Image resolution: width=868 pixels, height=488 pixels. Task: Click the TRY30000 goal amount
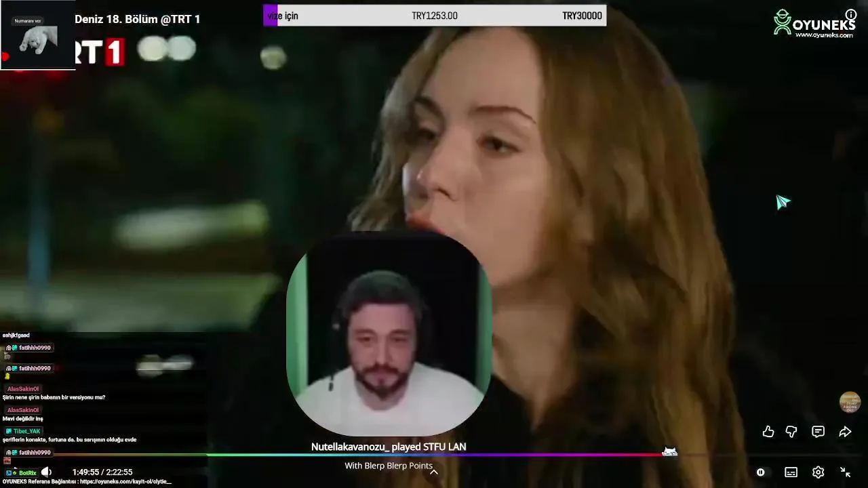tap(582, 16)
